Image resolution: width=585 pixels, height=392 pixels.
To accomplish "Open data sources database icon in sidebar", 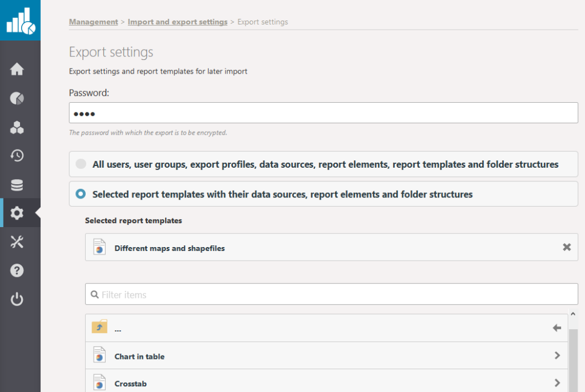I will (x=17, y=185).
